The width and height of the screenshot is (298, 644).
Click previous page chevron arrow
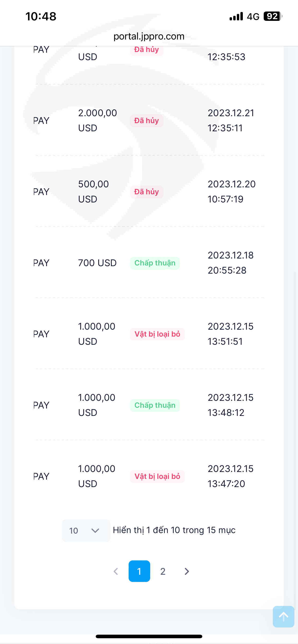pos(116,571)
